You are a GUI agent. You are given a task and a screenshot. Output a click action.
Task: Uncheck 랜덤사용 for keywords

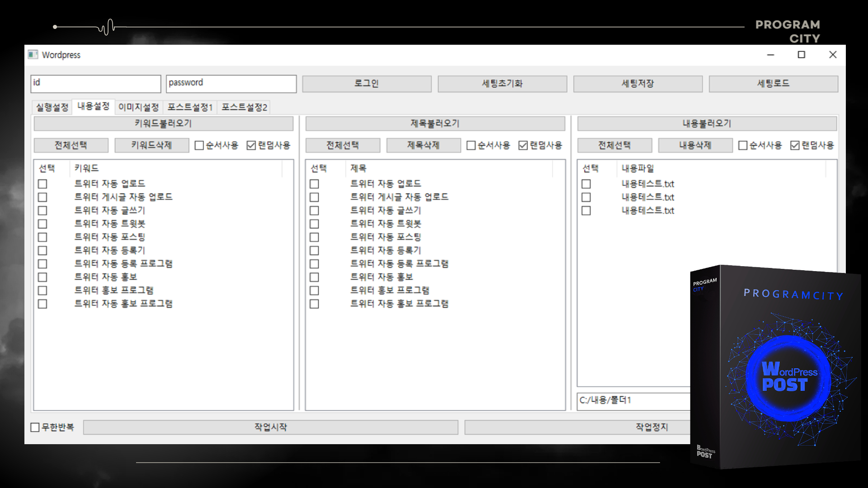point(251,145)
